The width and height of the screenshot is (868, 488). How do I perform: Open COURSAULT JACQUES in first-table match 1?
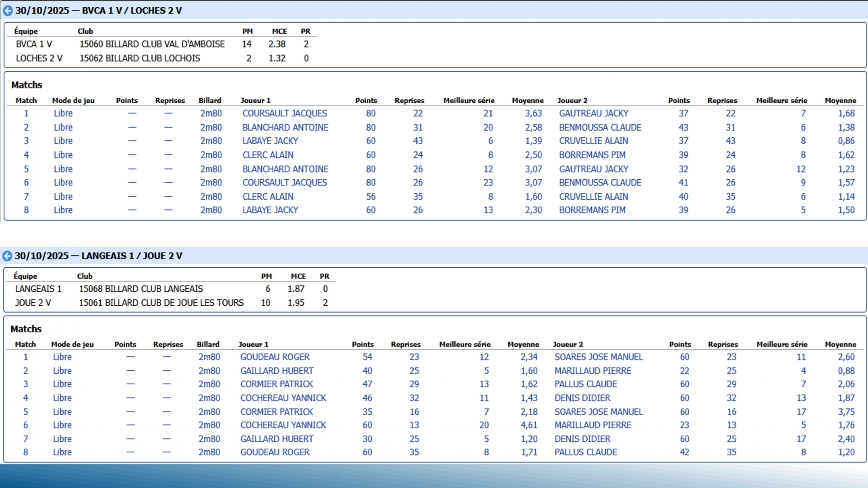[x=284, y=114]
